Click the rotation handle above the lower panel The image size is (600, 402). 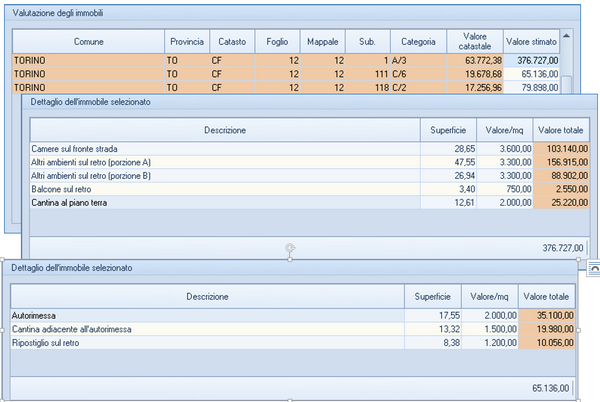pyautogui.click(x=290, y=246)
